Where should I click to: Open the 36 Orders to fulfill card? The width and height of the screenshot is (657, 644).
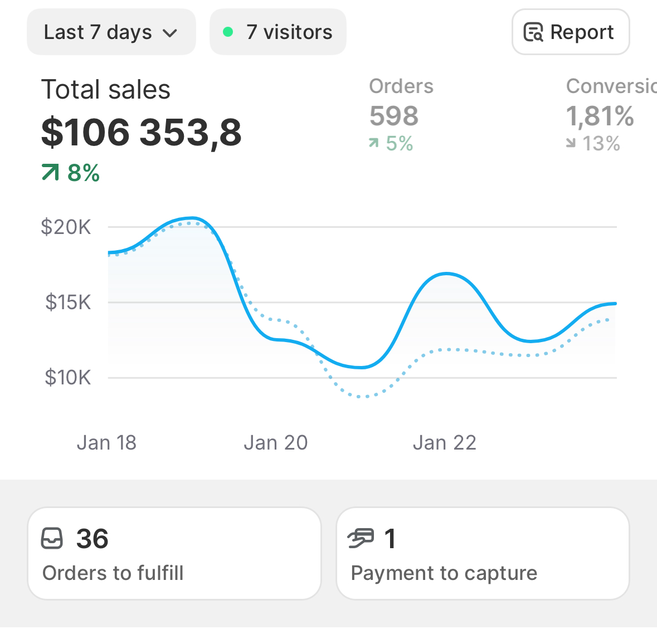click(x=174, y=553)
